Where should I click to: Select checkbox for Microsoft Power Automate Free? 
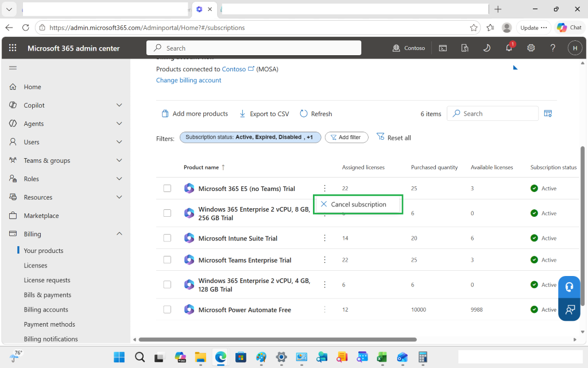coord(167,309)
